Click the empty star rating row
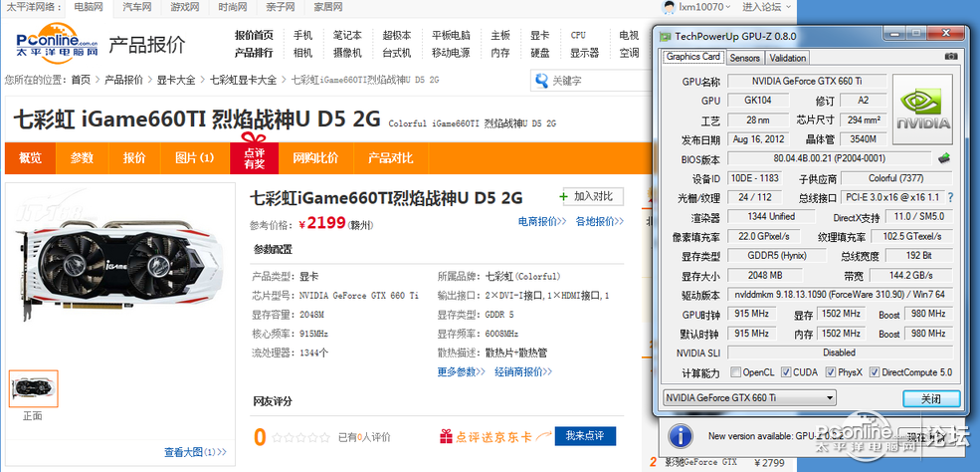The width and height of the screenshot is (980, 472). click(300, 437)
